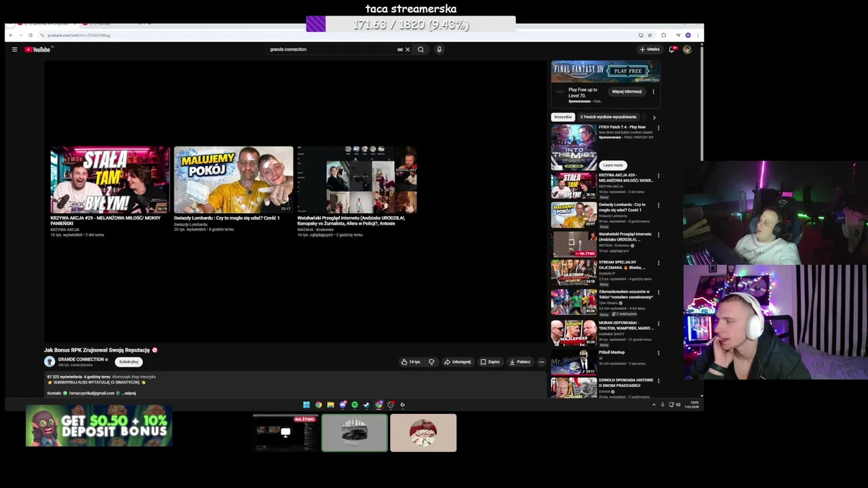
Task: Open options for the Final Fantasy ad
Action: (653, 91)
